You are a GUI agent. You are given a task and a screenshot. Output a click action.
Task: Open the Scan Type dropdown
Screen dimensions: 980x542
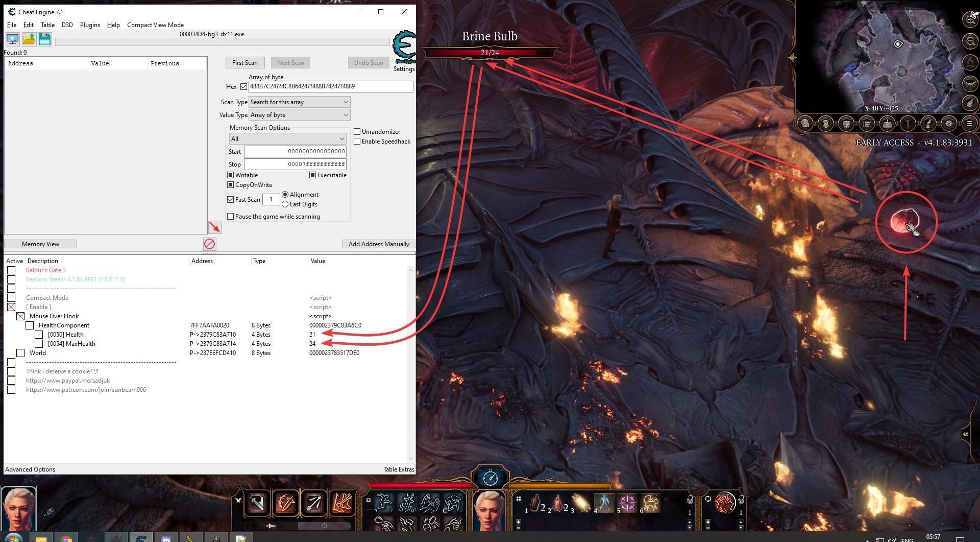[299, 102]
